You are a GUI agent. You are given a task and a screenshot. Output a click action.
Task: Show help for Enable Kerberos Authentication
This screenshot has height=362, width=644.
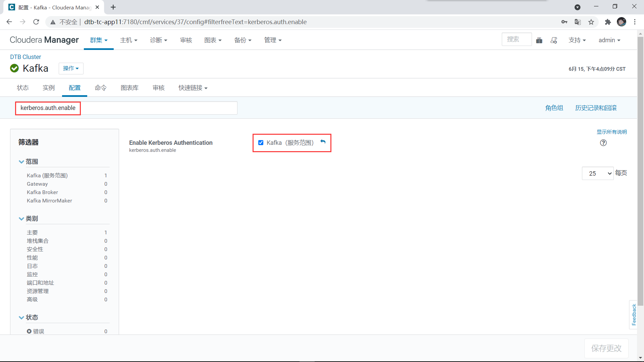(603, 143)
